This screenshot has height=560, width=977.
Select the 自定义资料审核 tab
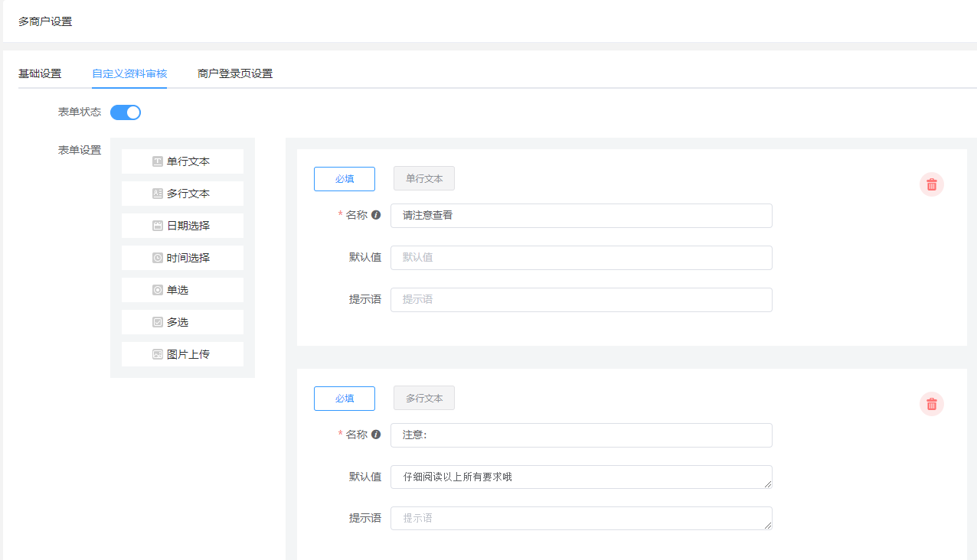pos(129,73)
